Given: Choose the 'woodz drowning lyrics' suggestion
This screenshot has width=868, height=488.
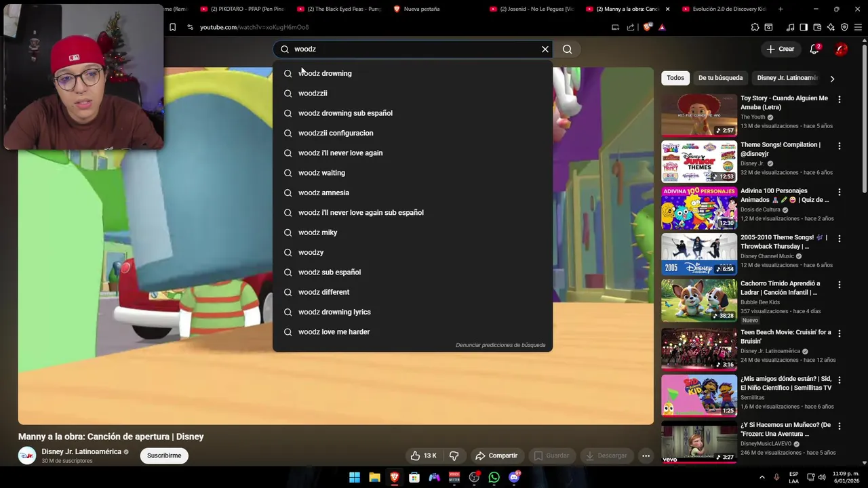Looking at the screenshot, I should pyautogui.click(x=412, y=312).
